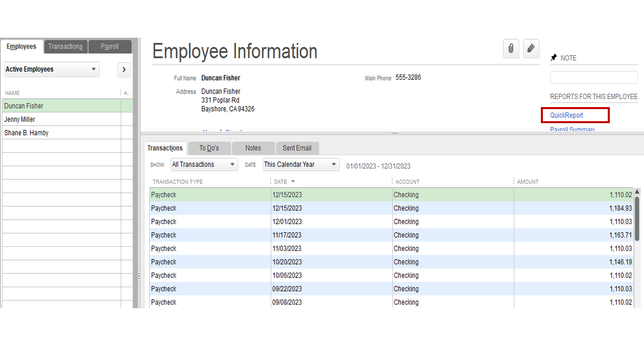Edit employee details via the pencil icon
The image size is (644, 362).
(531, 48)
